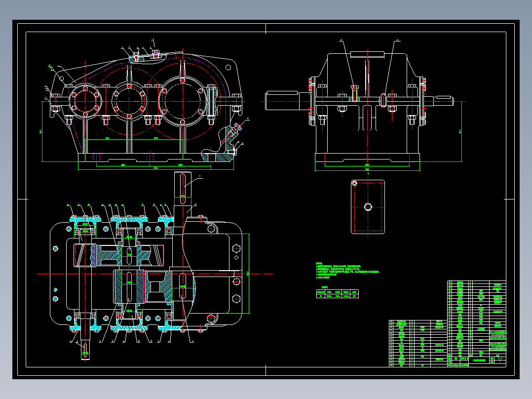Image resolution: width=532 pixels, height=399 pixels.
Task: Select the middle bearing cap in front view
Action: (129, 101)
